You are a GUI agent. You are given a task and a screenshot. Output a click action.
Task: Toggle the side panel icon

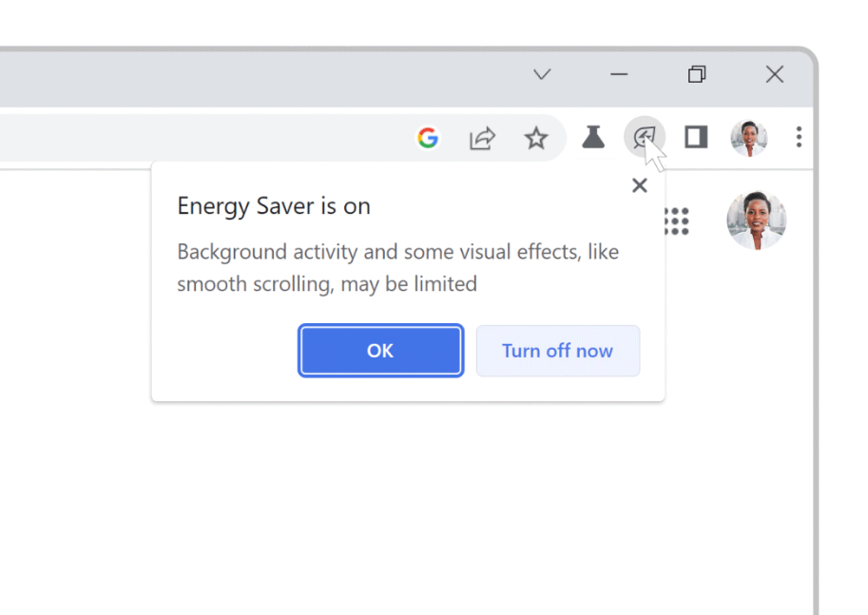coord(696,138)
